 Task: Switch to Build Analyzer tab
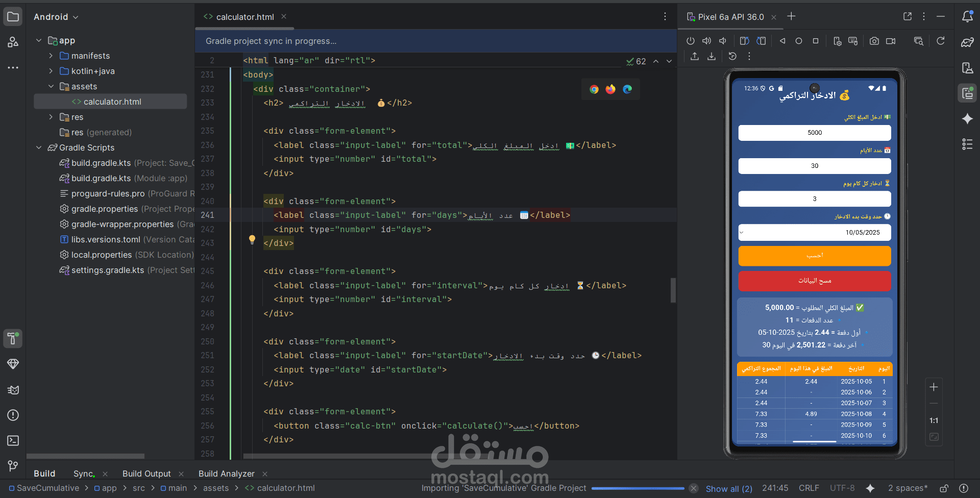pos(227,474)
